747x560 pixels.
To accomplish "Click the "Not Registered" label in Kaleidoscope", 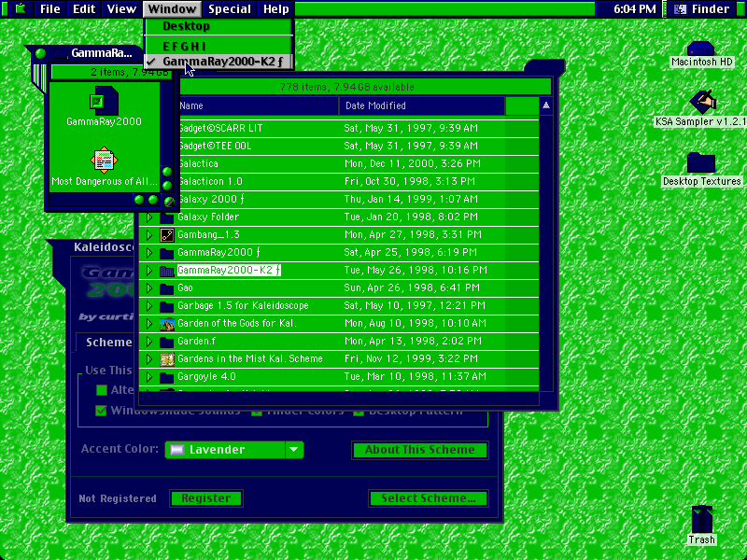I will pos(118,498).
